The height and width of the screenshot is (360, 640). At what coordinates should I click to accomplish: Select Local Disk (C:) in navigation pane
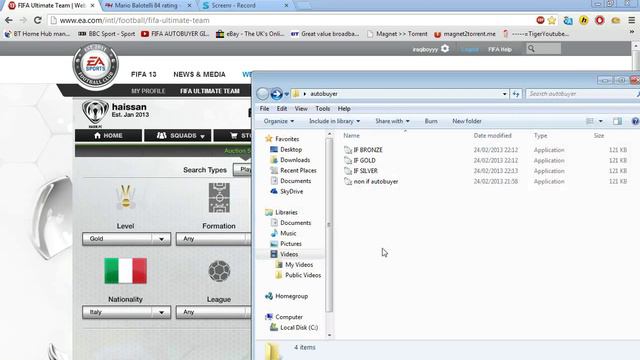coord(294,328)
